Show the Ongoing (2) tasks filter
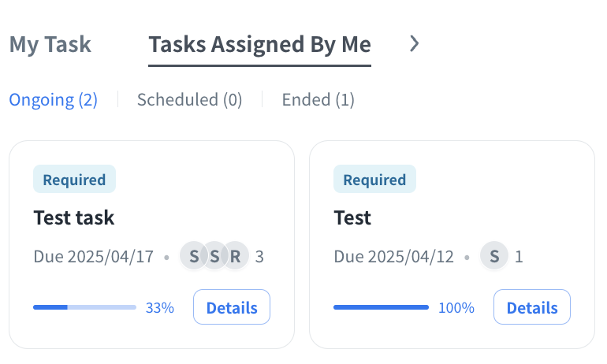This screenshot has width=607, height=364. (x=53, y=100)
